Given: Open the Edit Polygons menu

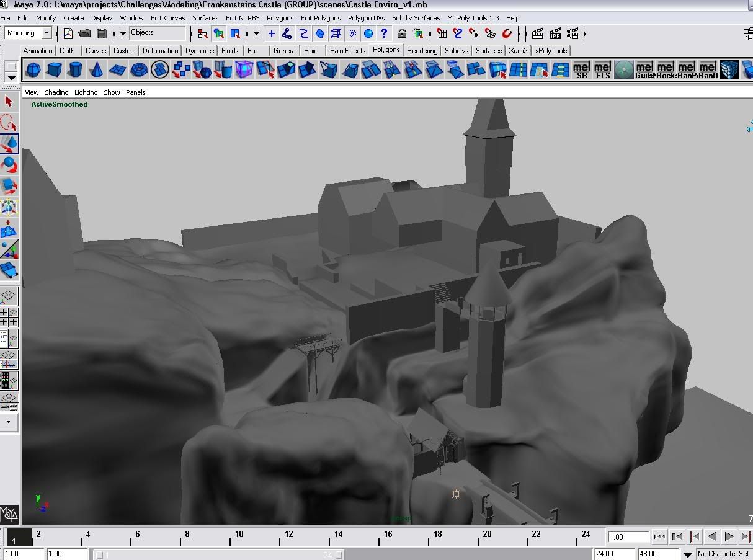Looking at the screenshot, I should (321, 18).
